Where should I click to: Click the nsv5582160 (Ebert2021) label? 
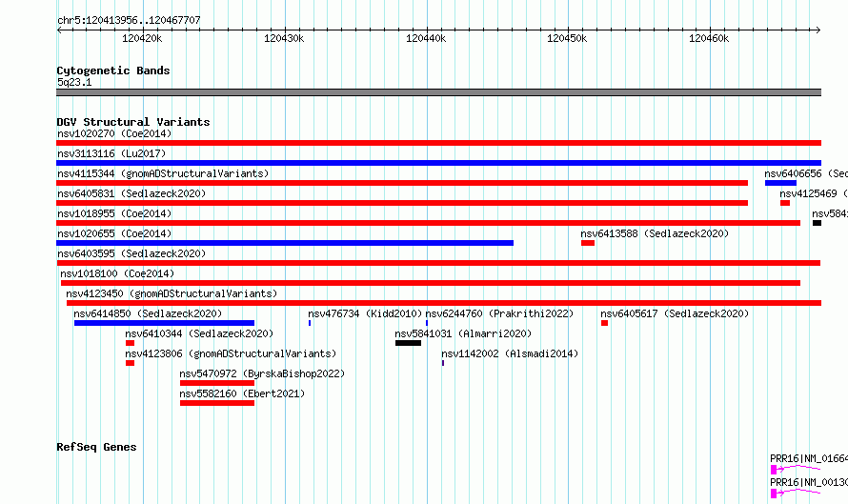(x=242, y=393)
